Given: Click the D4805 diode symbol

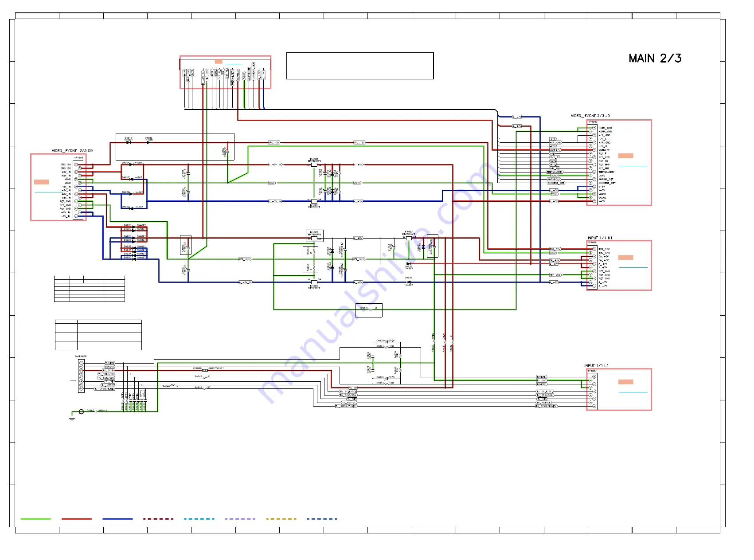Looking at the screenshot, I should [149, 143].
